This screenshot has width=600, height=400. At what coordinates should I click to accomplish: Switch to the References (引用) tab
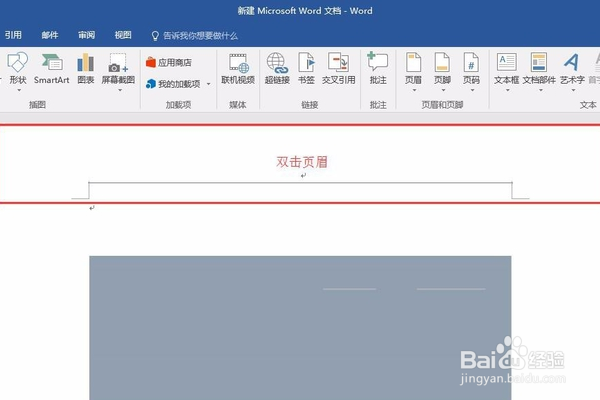click(x=13, y=35)
